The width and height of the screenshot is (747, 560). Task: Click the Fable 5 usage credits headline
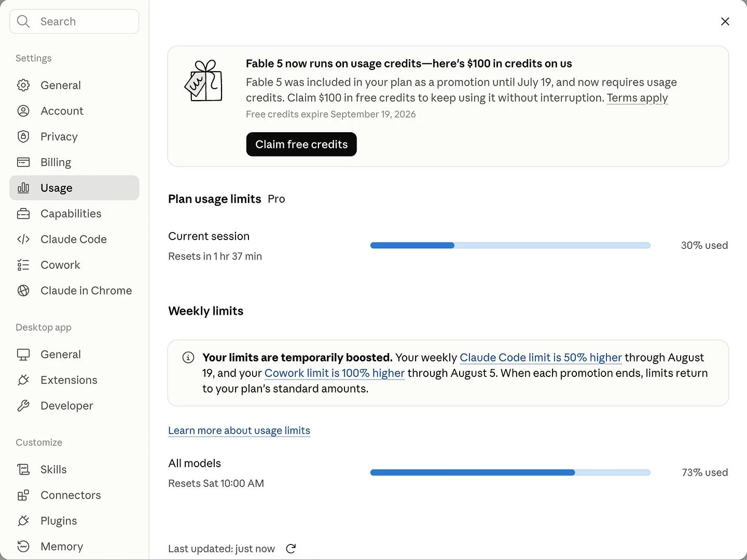(409, 64)
